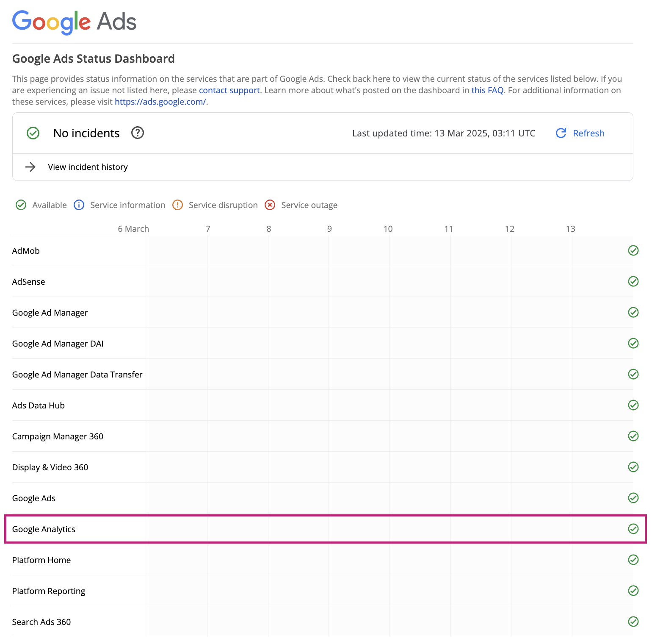
Task: Click Search Ads 360 status checkmark
Action: (x=633, y=622)
